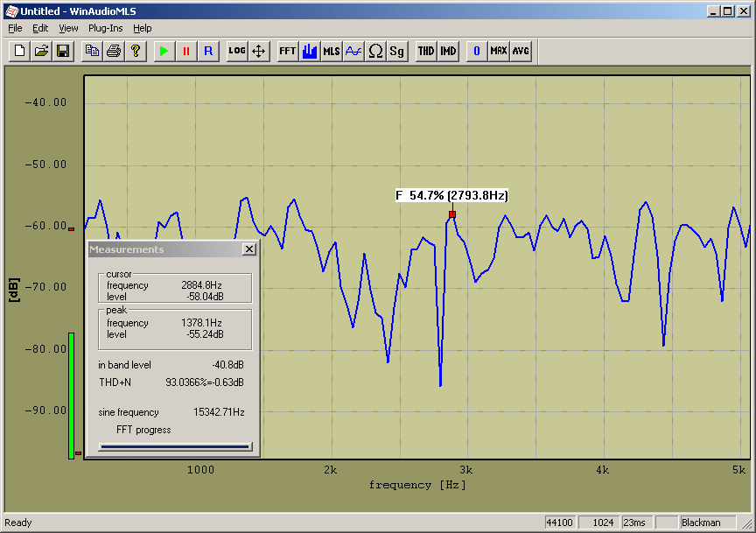Open a file with the folder icon
This screenshot has width=756, height=533.
41,51
